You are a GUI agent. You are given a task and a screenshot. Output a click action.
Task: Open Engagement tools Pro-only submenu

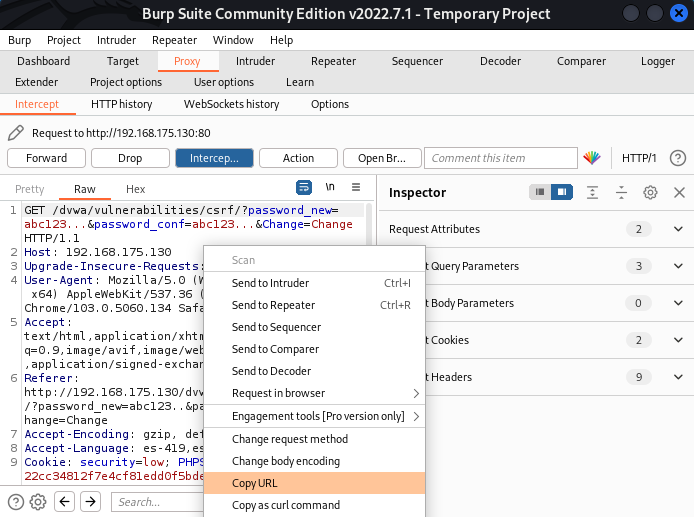pos(314,416)
